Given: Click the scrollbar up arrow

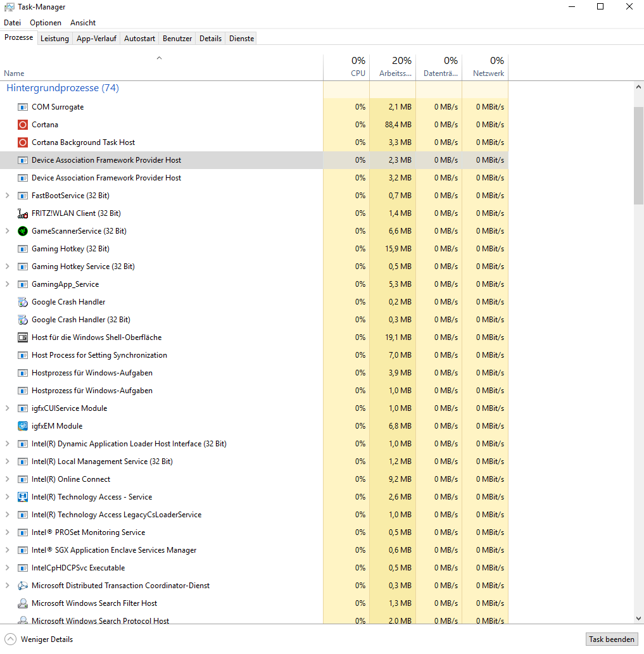Looking at the screenshot, I should tap(638, 87).
